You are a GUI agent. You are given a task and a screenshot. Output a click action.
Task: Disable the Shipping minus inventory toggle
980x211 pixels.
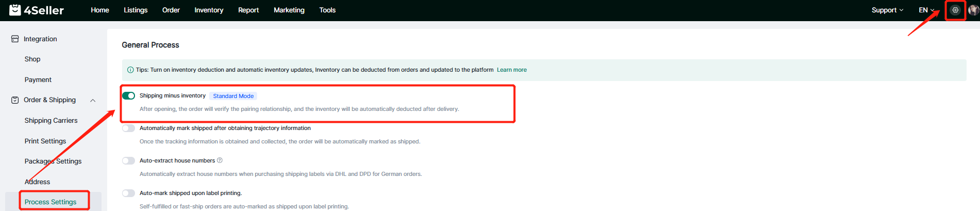[x=128, y=96]
